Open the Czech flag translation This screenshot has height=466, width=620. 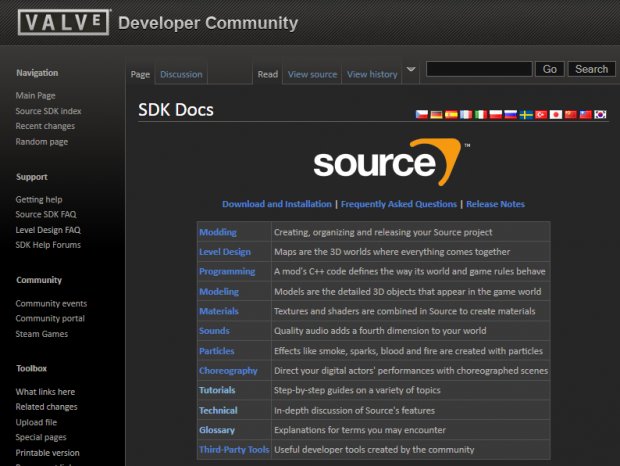coord(422,115)
